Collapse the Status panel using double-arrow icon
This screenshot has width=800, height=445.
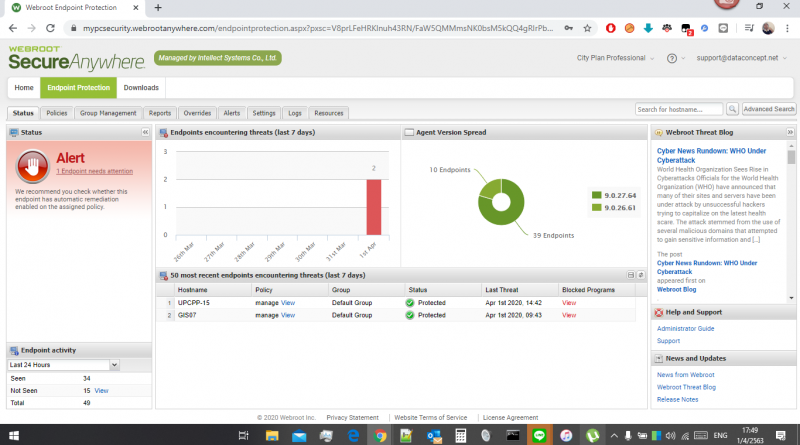[145, 132]
